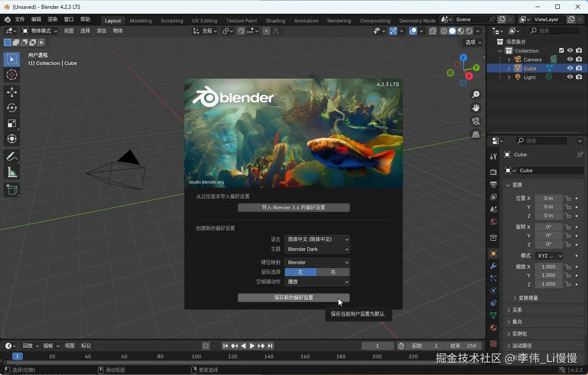Switch to the Sculpting workspace tab
588x375 pixels.
coord(172,21)
